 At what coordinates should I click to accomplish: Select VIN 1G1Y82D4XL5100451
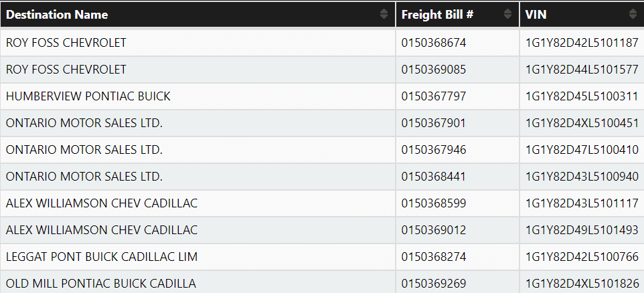point(582,123)
